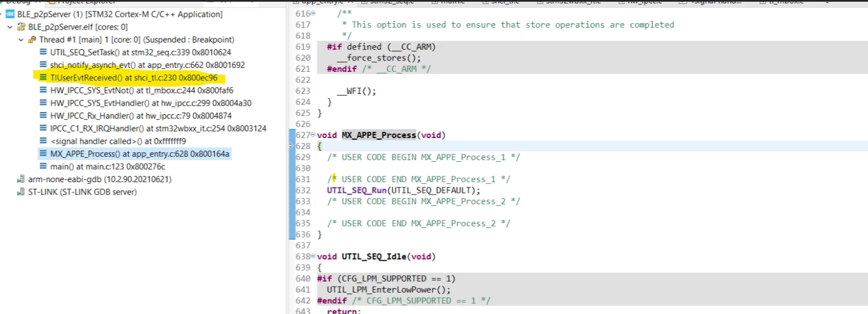Image resolution: width=868 pixels, height=314 pixels.
Task: Click the store operations comment on line 617
Action: (508, 24)
